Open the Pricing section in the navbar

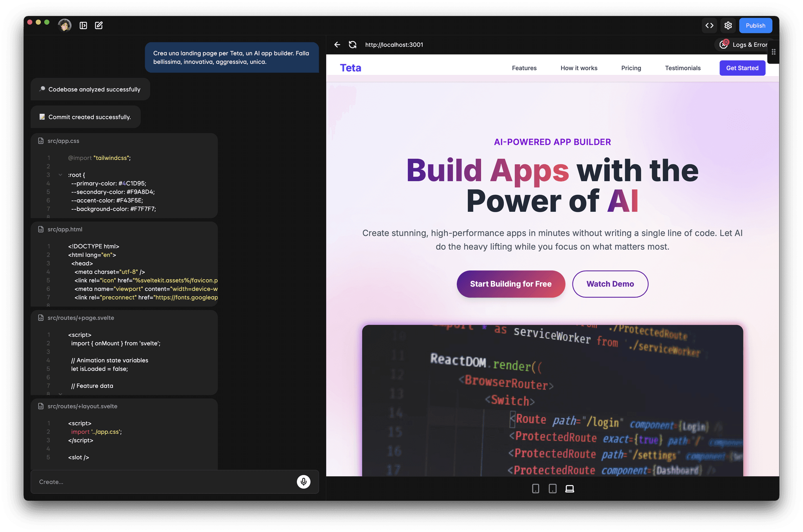click(x=631, y=68)
